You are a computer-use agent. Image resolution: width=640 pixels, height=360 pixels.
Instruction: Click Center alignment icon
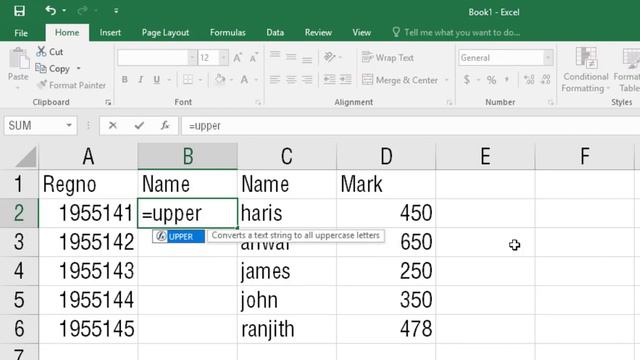tap(291, 80)
